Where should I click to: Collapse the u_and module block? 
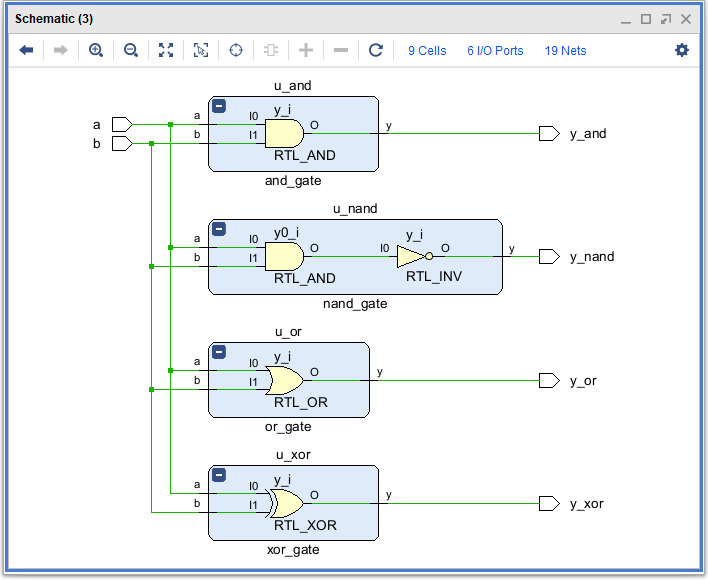219,106
